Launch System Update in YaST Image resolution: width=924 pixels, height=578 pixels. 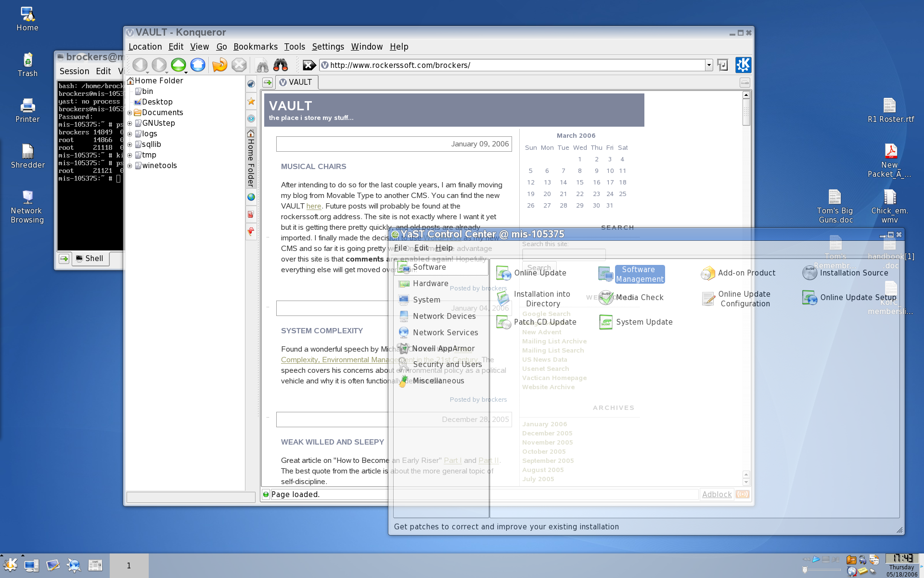[635, 322]
